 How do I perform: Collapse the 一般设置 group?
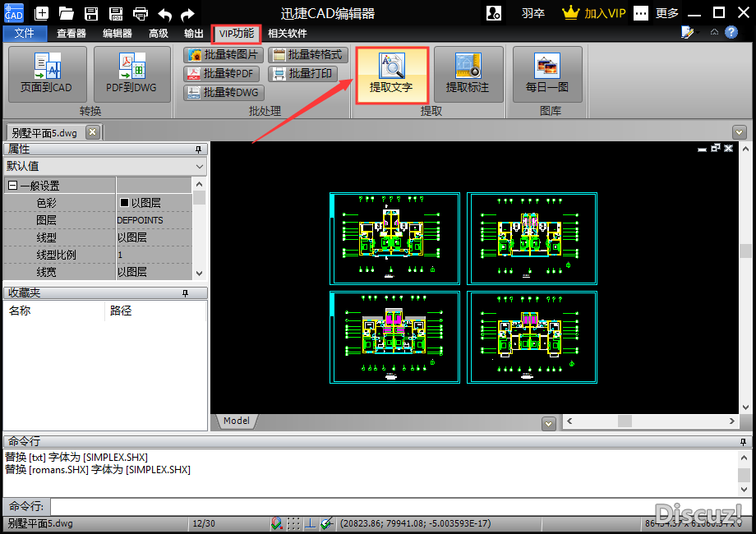[x=12, y=186]
